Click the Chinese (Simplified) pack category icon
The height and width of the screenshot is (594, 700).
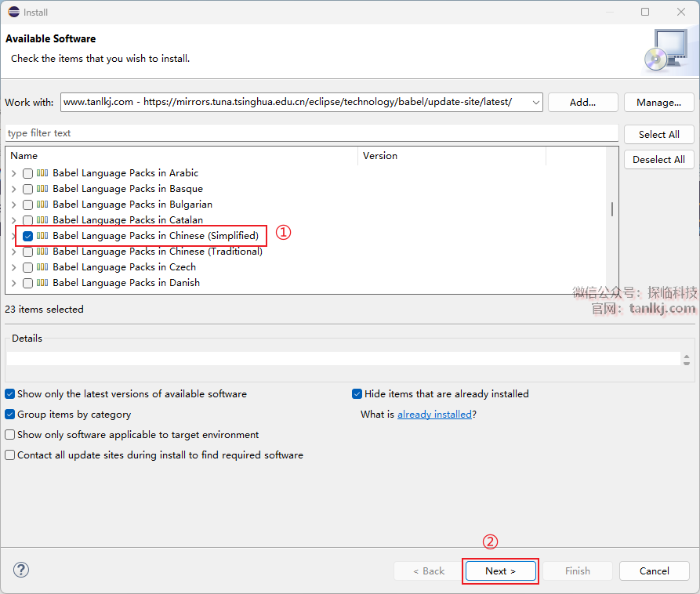[x=42, y=236]
